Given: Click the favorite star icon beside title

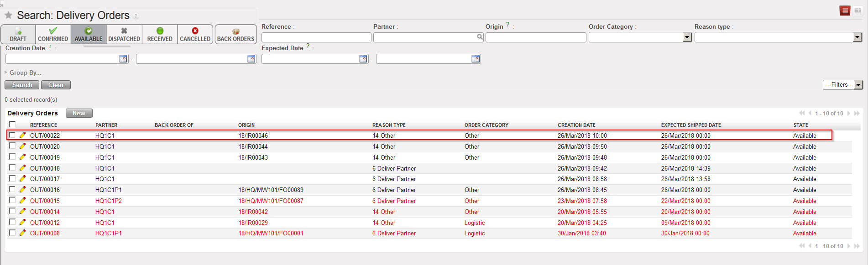Looking at the screenshot, I should click(8, 16).
